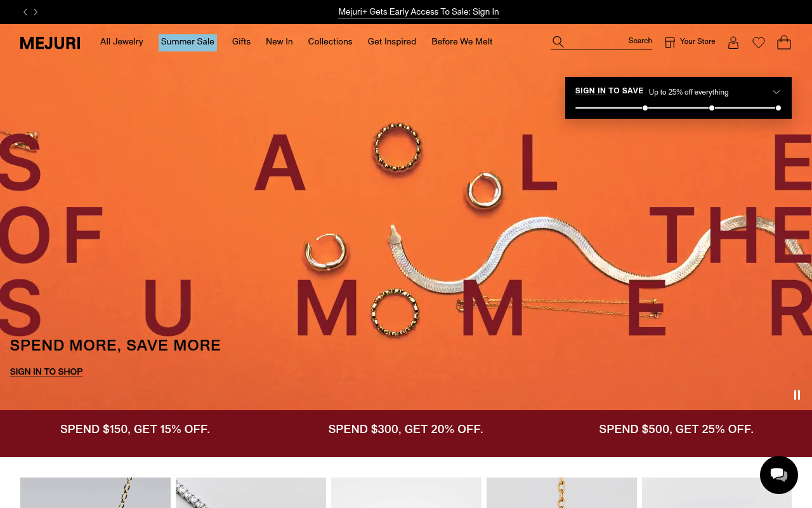Pause the hero slideshow

[797, 395]
